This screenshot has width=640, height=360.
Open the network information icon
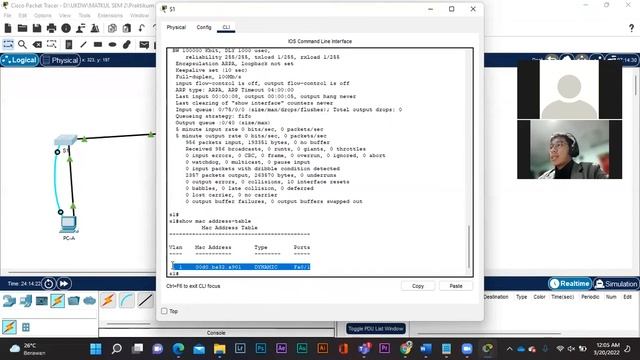[66, 28]
